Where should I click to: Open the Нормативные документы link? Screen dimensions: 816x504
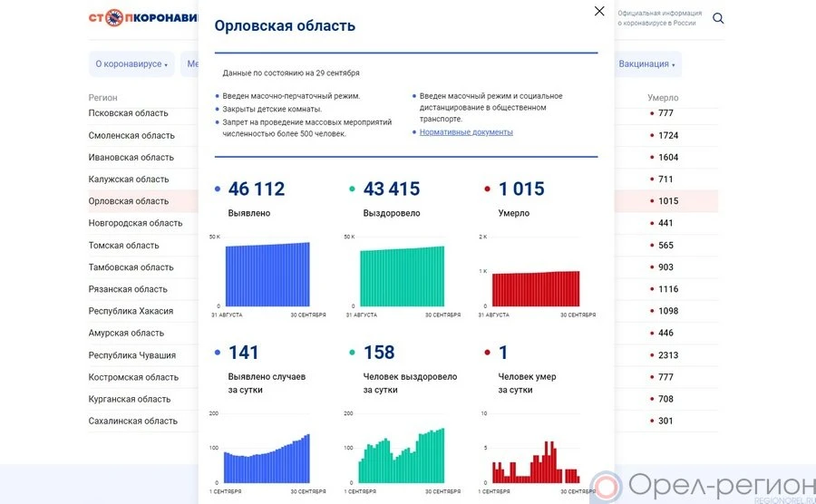466,132
